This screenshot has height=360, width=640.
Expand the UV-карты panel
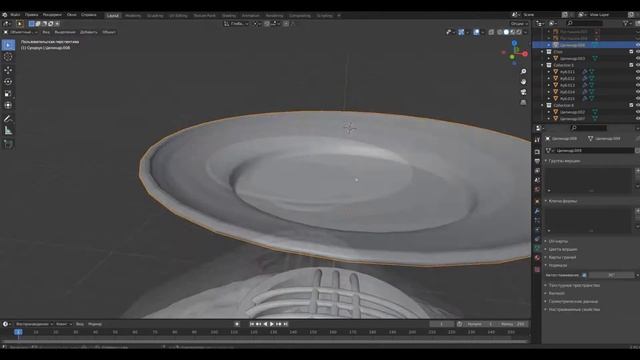(558, 241)
